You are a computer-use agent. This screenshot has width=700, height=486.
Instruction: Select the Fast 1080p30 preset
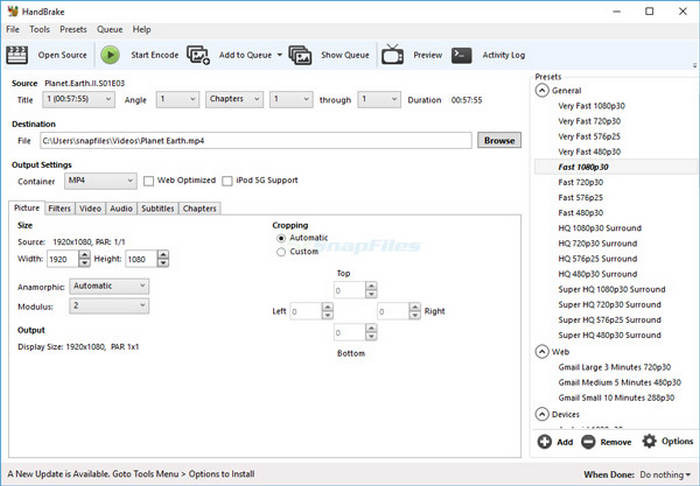point(583,167)
